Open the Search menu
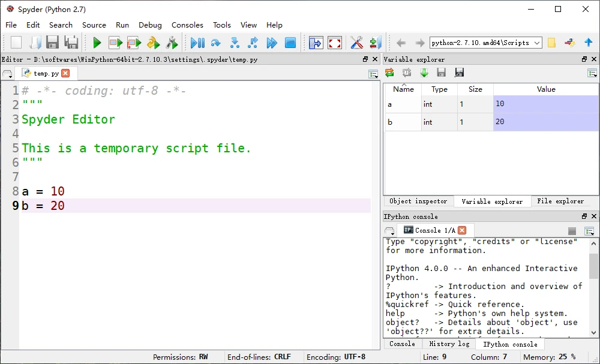Screen dimensions: 600x364 pos(61,25)
